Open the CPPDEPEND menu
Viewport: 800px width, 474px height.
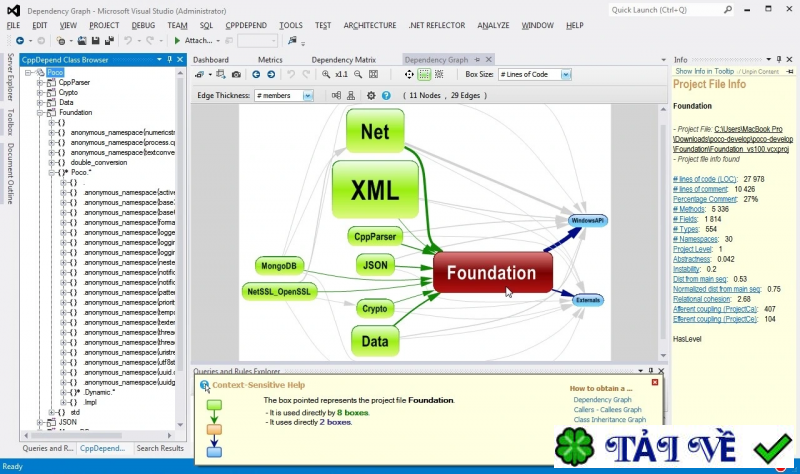246,25
